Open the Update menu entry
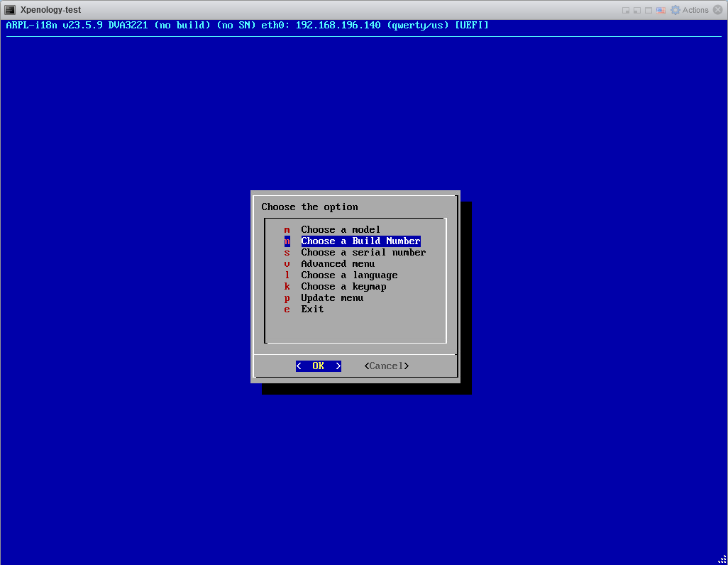 coord(332,298)
